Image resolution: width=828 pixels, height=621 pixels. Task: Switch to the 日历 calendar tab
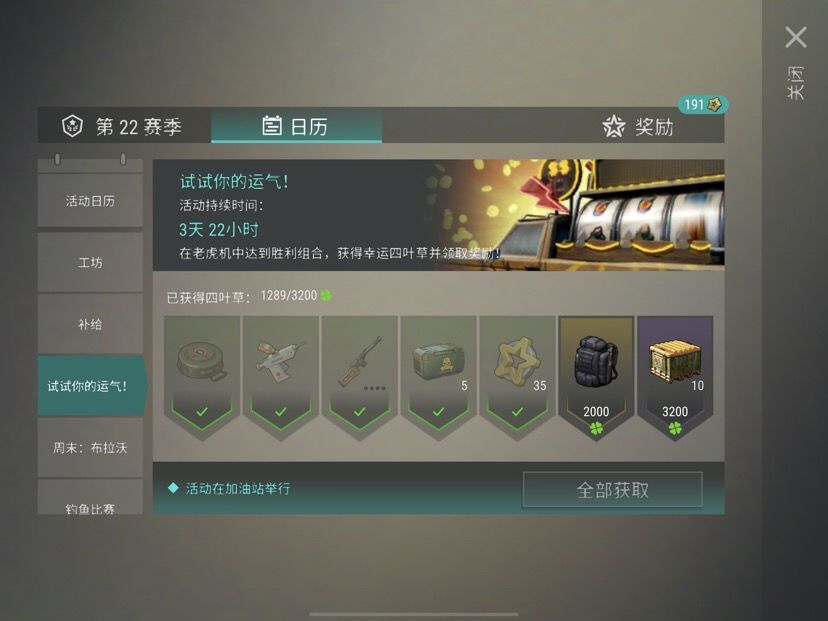[x=296, y=126]
